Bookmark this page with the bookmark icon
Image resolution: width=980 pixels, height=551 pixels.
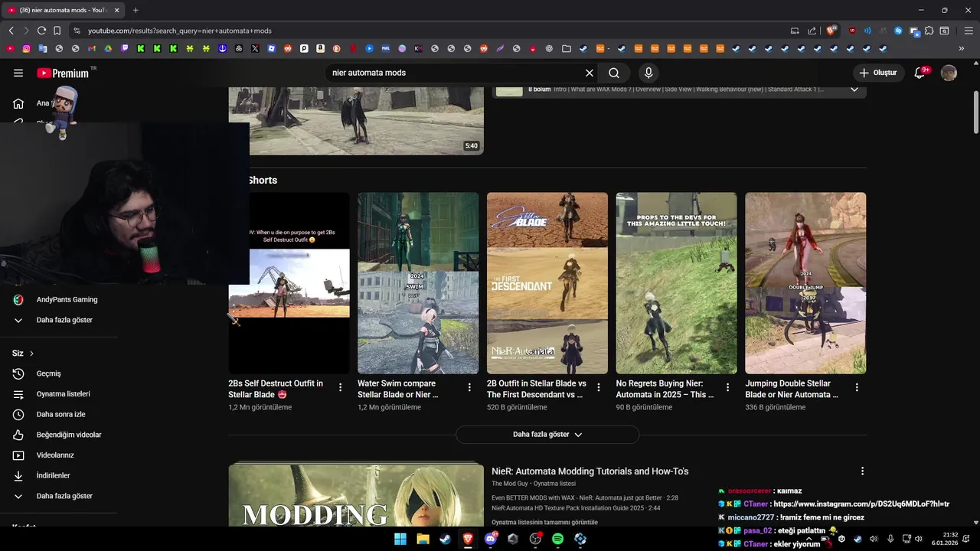(57, 31)
